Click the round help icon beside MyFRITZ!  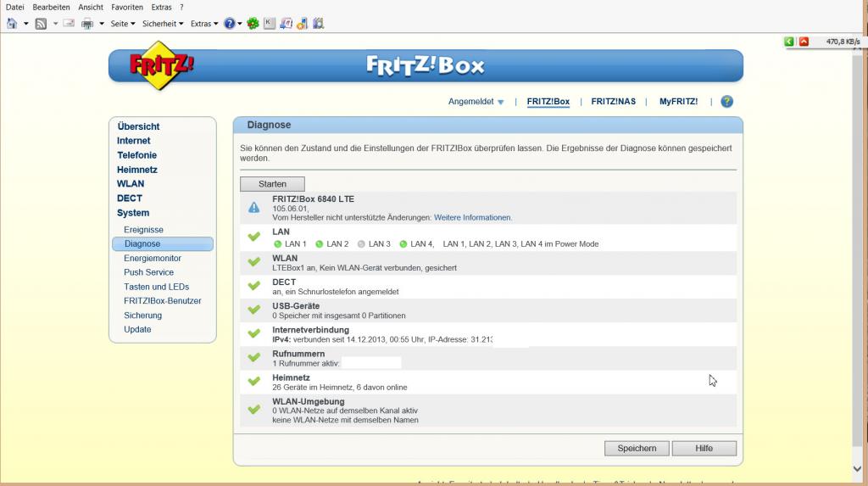(726, 102)
